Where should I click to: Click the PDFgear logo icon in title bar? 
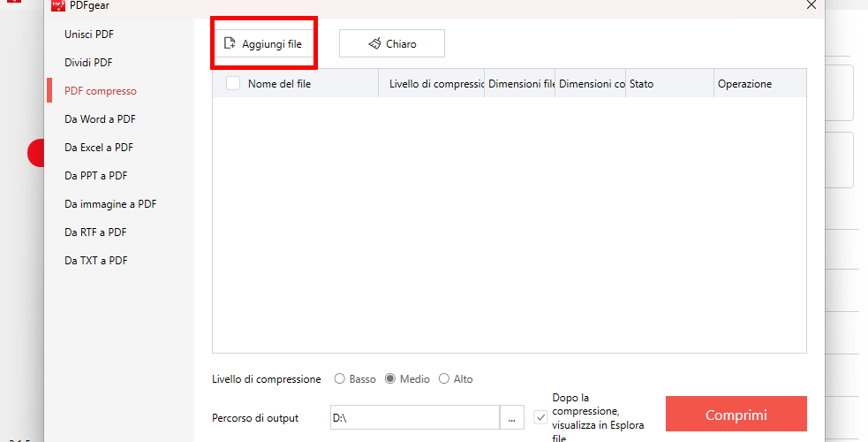58,5
